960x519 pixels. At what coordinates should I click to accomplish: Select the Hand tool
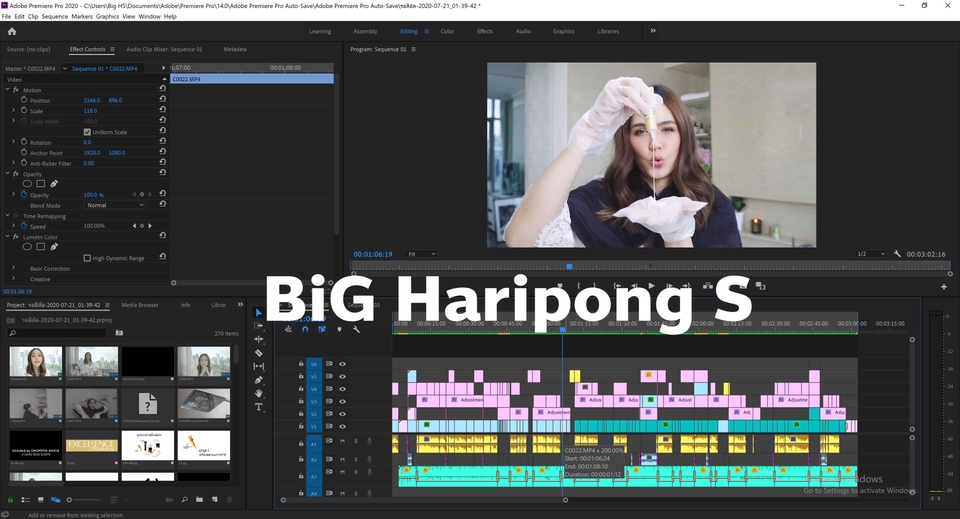(x=259, y=393)
